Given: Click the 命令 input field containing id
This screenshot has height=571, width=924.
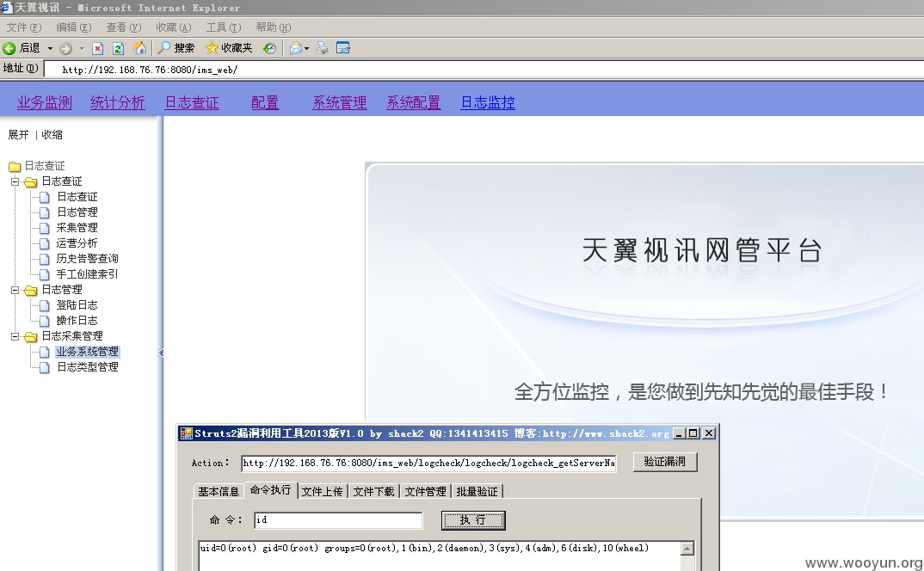Looking at the screenshot, I should pos(338,520).
